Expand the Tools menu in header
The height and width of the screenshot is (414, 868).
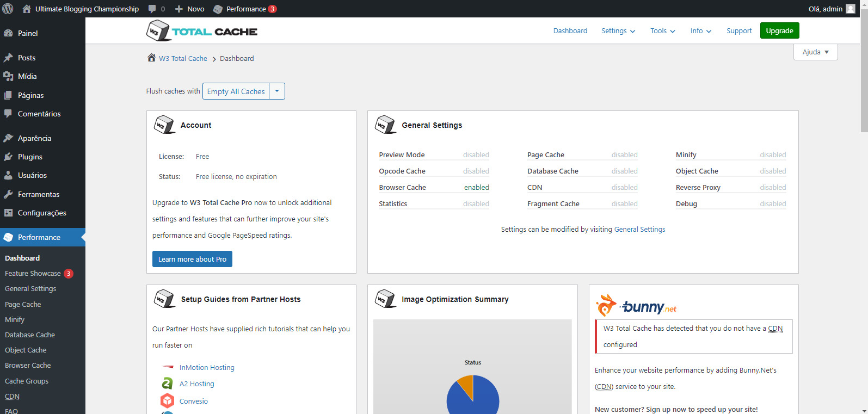tap(663, 31)
